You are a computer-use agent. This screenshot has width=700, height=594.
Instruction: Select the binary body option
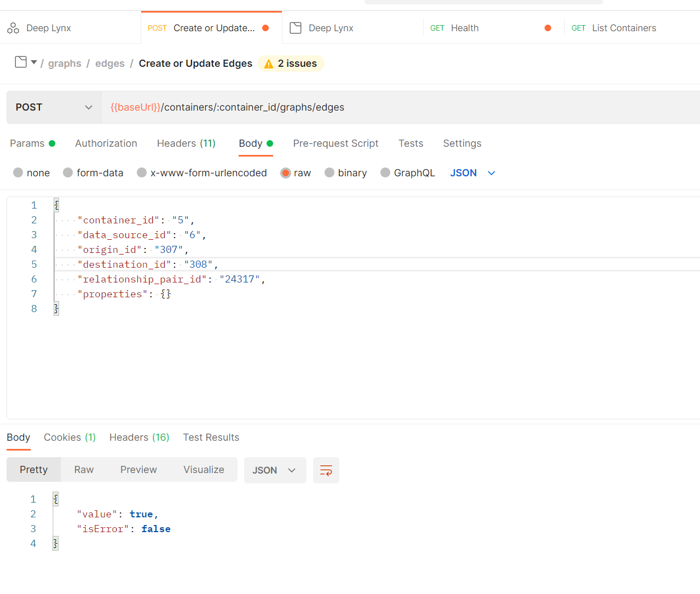(x=329, y=173)
